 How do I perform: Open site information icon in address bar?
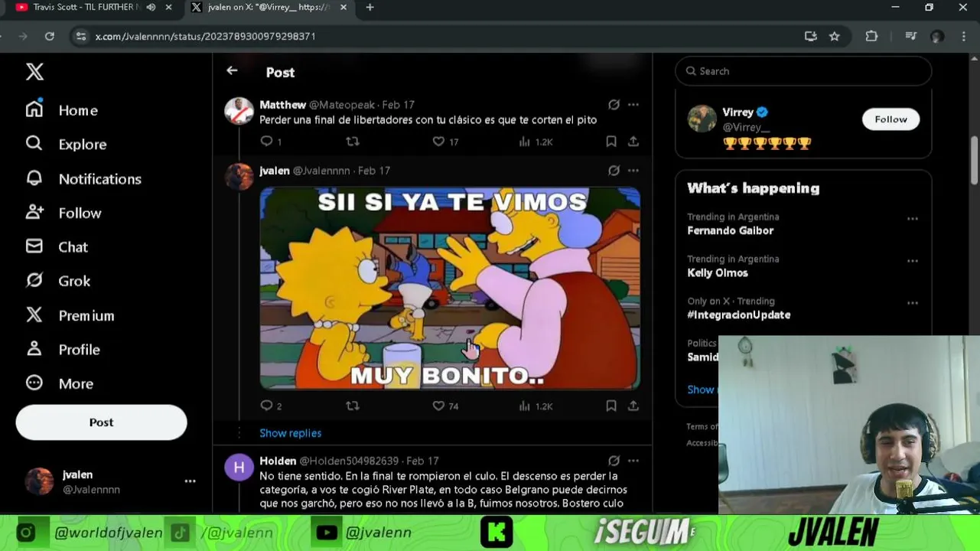[80, 36]
